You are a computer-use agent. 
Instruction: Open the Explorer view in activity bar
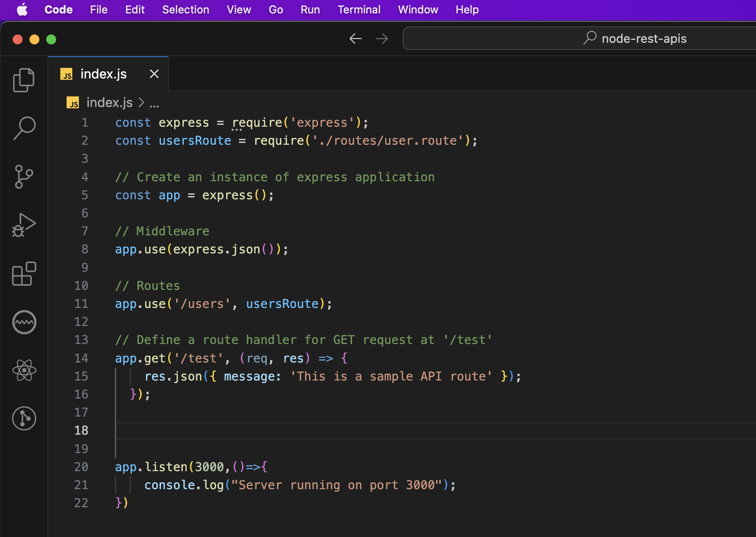click(x=24, y=80)
